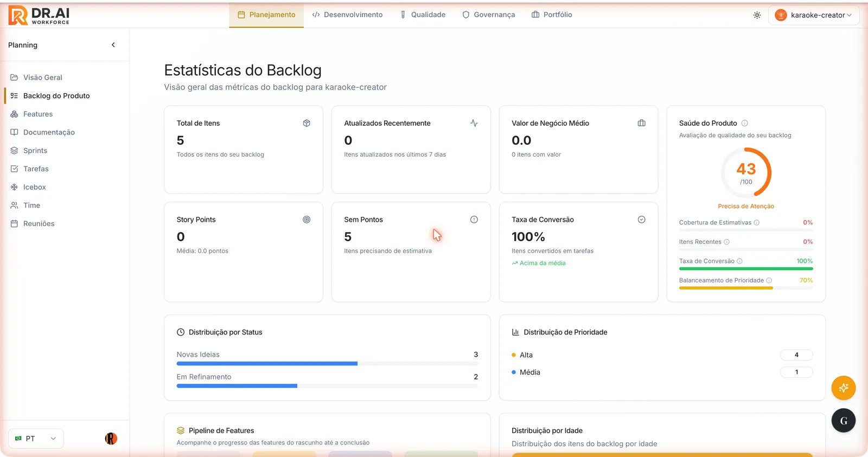868x457 pixels.
Task: Open the Portfólio tab
Action: point(552,15)
